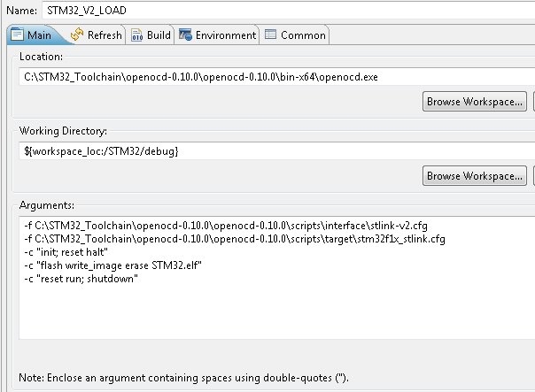
Task: Select the Common tab
Action: click(x=295, y=35)
